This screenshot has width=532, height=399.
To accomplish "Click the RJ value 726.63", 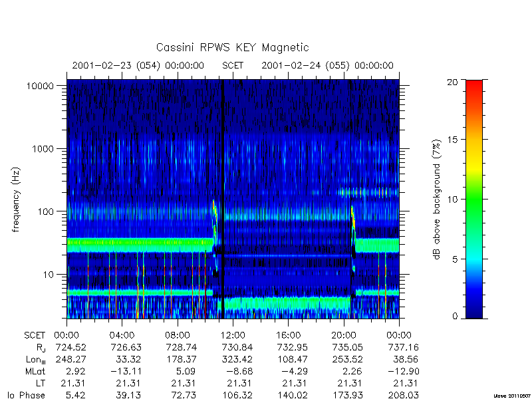I will (x=126, y=348).
